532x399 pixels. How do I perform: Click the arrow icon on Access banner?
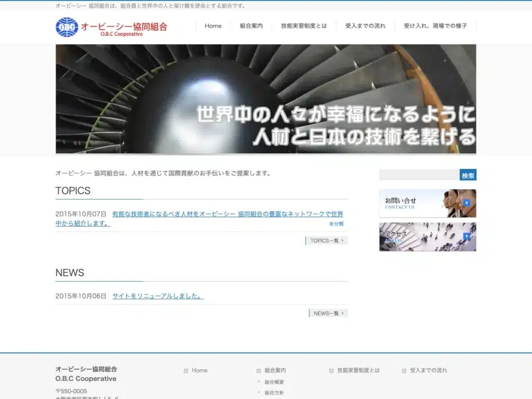[x=467, y=236]
